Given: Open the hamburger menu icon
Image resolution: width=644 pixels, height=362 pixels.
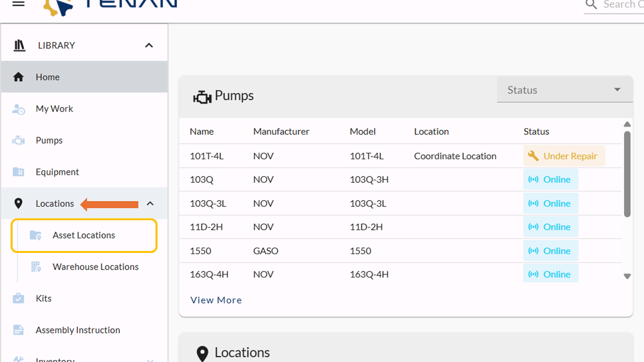Looking at the screenshot, I should click(19, 4).
